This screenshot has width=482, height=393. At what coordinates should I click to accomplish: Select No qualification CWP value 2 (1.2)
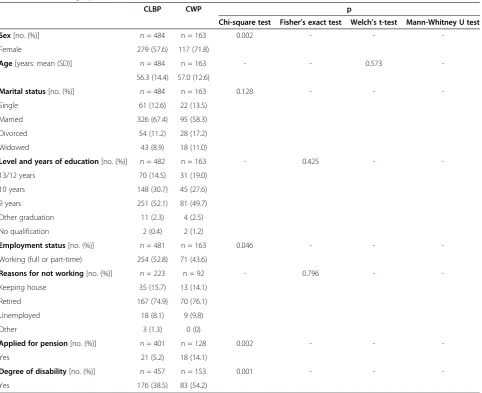point(194,231)
